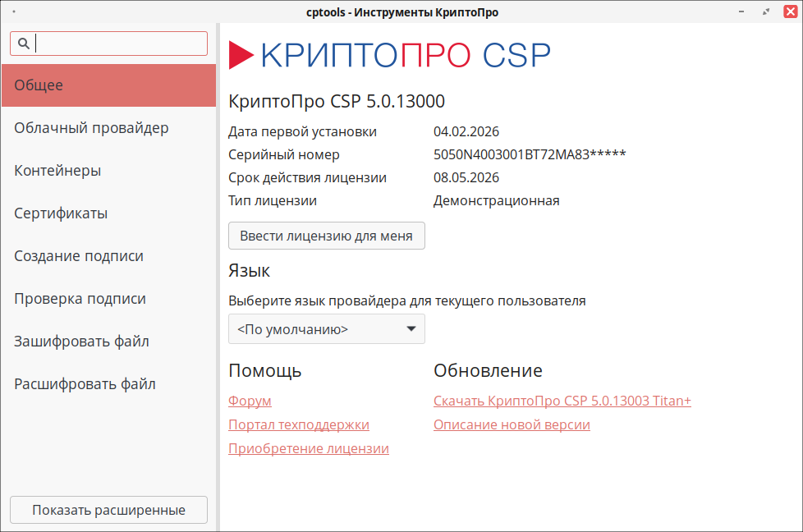Open the Облачный провайдер section
803x532 pixels.
click(108, 128)
